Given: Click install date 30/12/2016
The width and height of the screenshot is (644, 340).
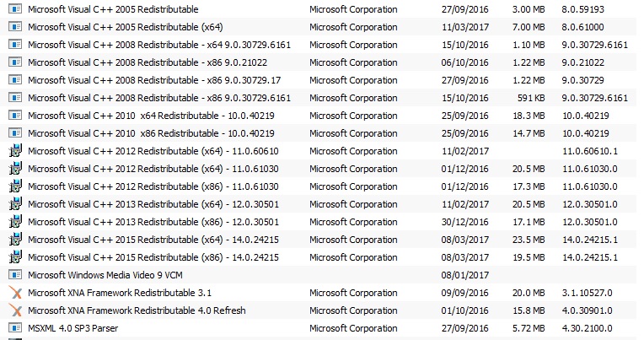Looking at the screenshot, I should coord(465,222).
